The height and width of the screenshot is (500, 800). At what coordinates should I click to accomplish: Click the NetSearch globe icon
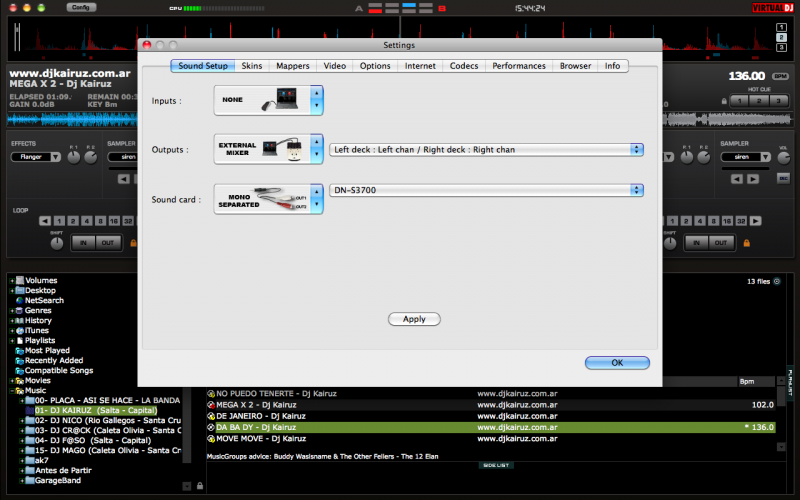19,300
